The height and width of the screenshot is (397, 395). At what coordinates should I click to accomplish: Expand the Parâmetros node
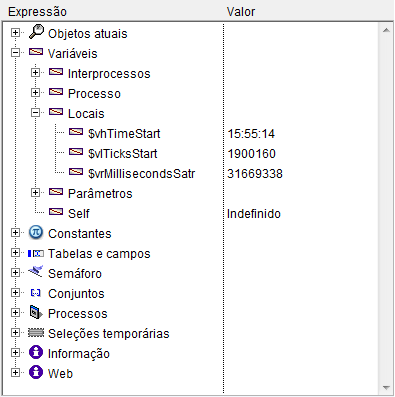click(35, 192)
